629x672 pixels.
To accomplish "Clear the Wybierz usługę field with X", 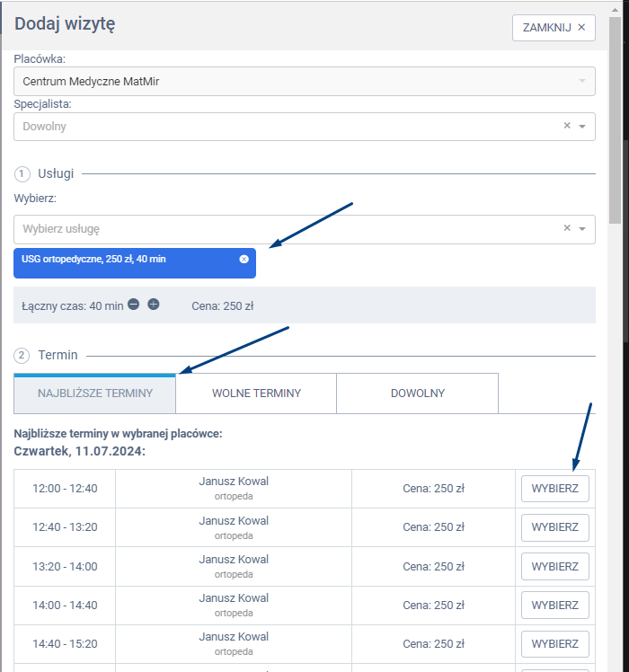I will (x=567, y=228).
